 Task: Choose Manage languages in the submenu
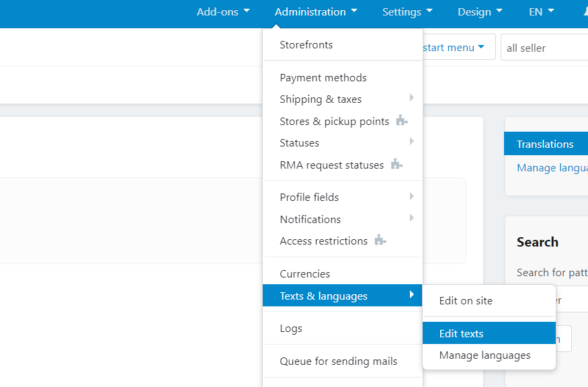(x=485, y=355)
